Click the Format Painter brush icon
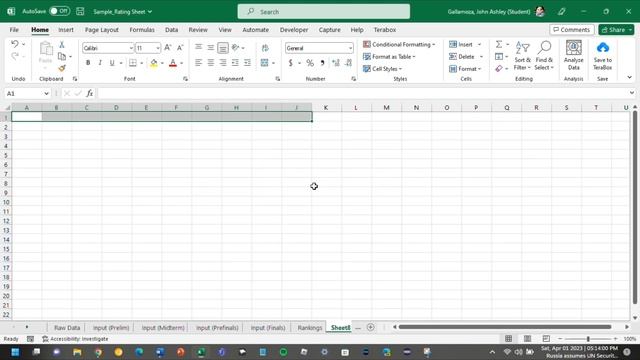 pyautogui.click(x=62, y=68)
